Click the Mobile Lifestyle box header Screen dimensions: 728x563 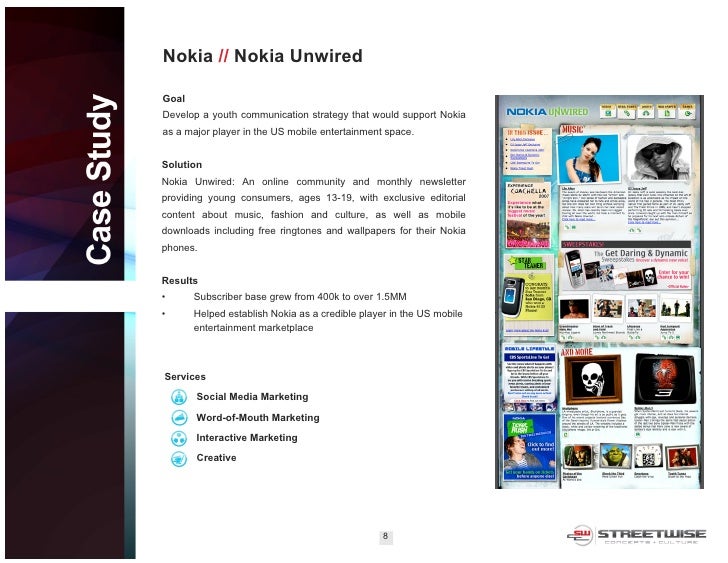(x=529, y=349)
